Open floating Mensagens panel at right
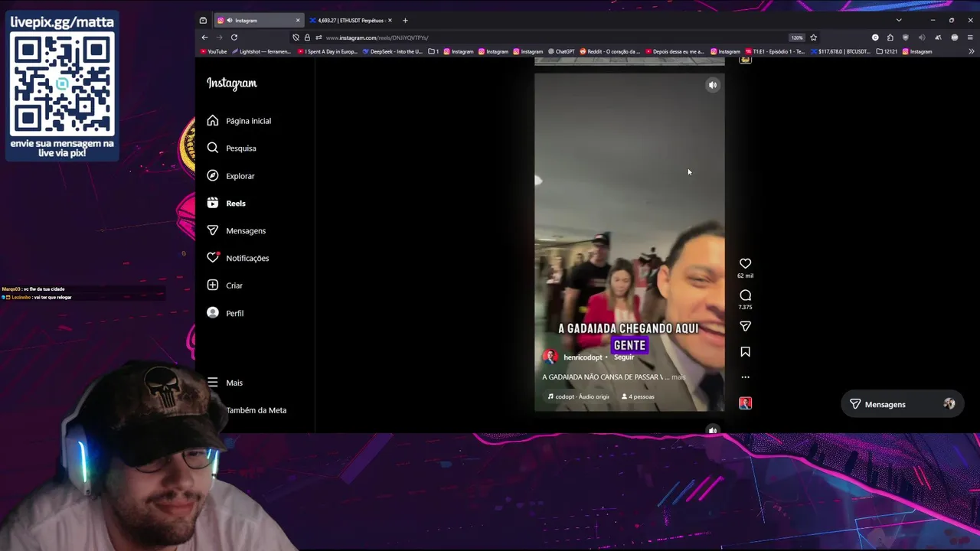 pos(902,404)
